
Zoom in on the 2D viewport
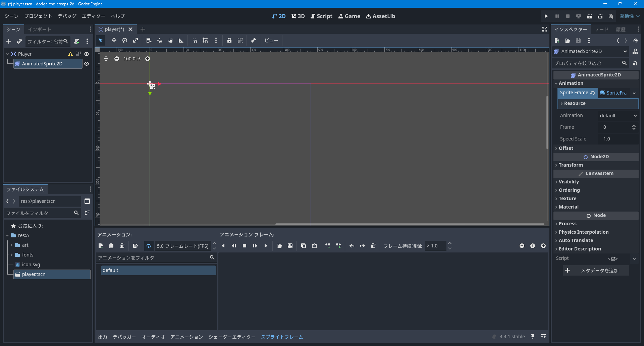coord(148,59)
